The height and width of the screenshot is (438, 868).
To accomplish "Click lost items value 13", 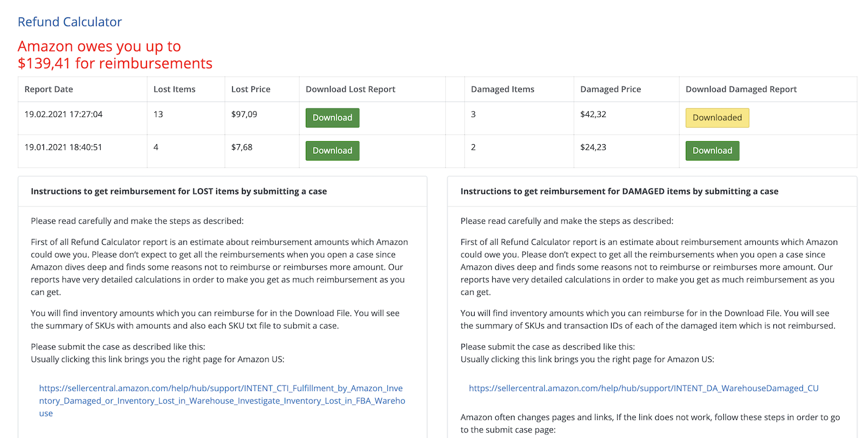I will 159,114.
